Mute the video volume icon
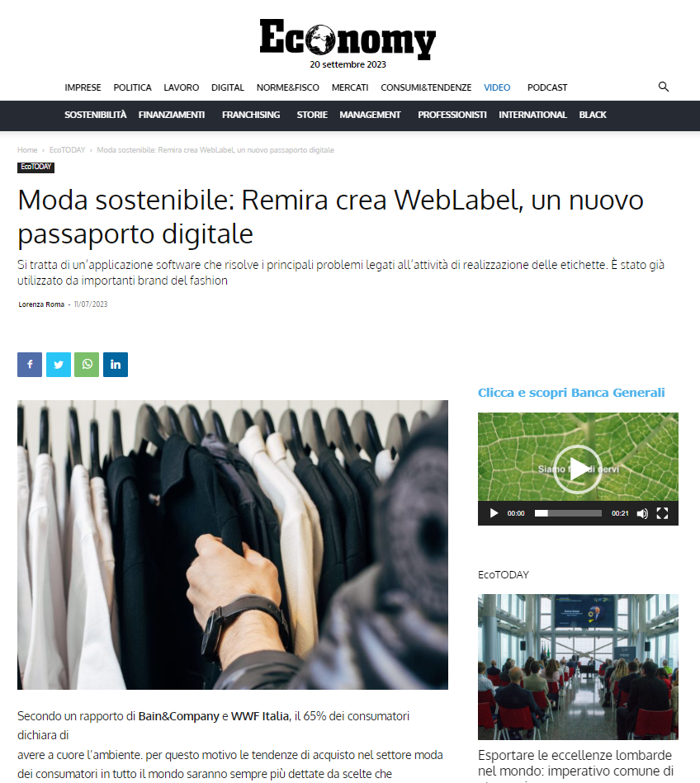Screen dimensions: 700x783 tap(642, 513)
